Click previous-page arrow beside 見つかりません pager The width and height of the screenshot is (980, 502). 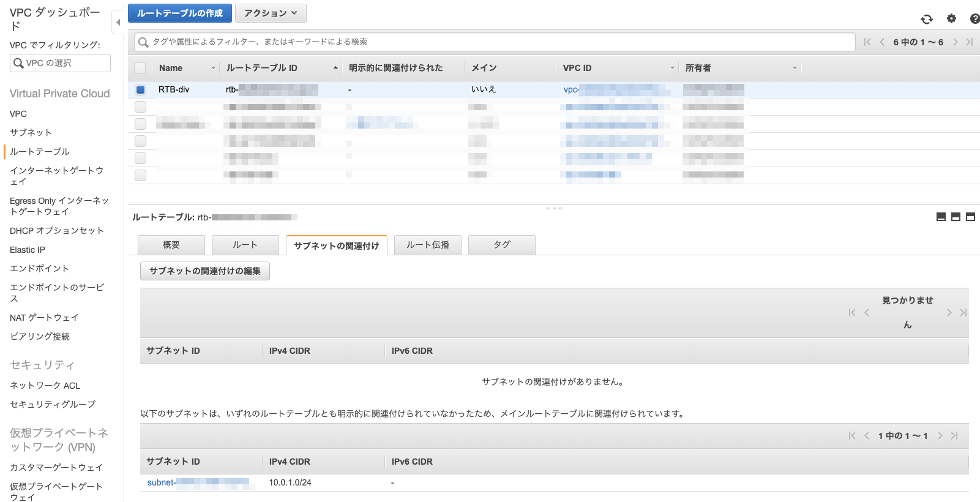867,313
